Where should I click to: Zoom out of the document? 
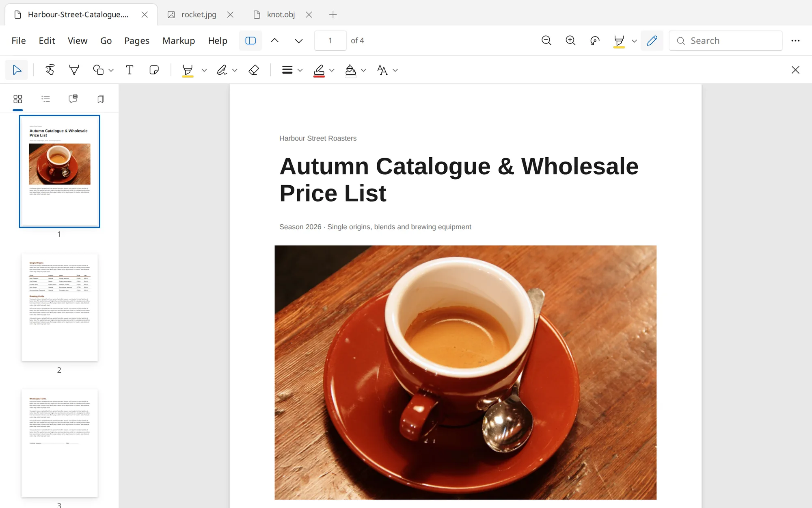pos(546,41)
